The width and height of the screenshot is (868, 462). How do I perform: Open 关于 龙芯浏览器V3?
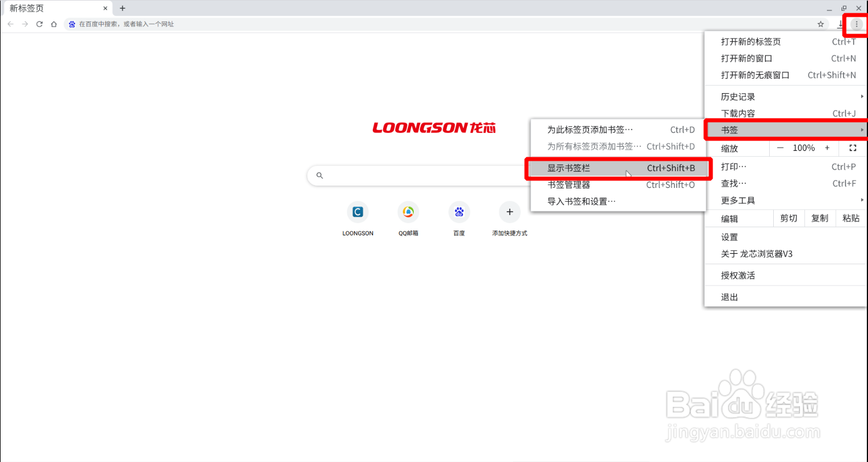pyautogui.click(x=785, y=254)
